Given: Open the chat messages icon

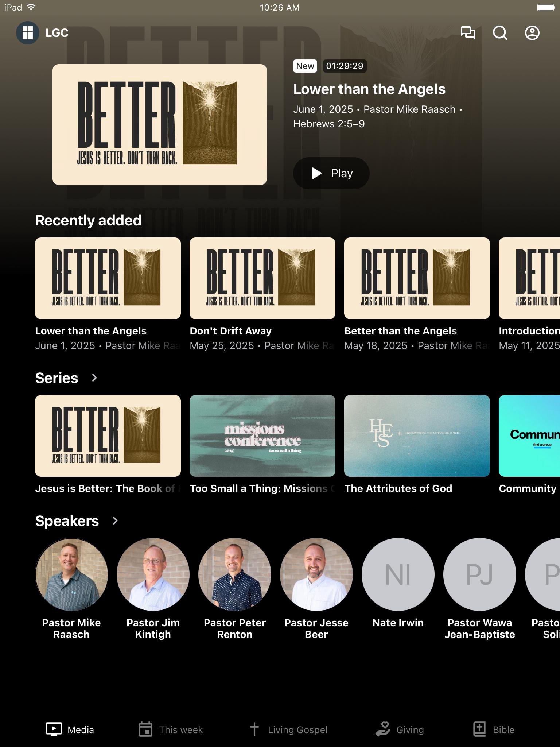Looking at the screenshot, I should 468,33.
